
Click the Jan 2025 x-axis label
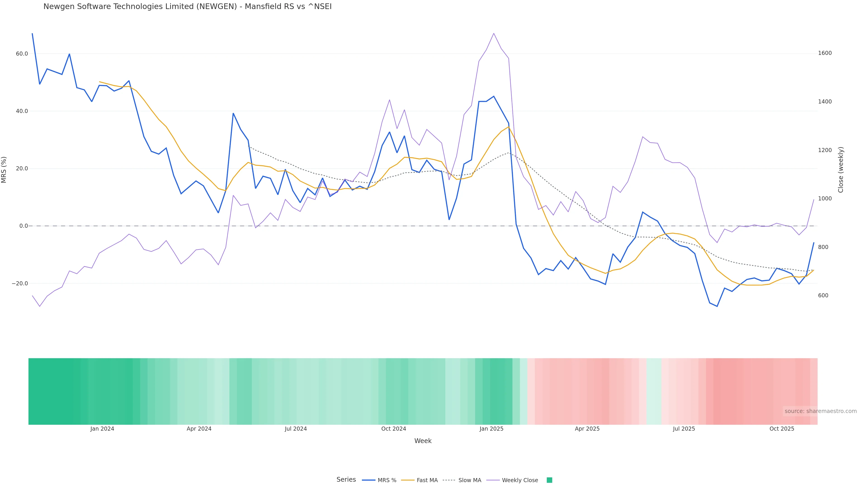tap(491, 429)
